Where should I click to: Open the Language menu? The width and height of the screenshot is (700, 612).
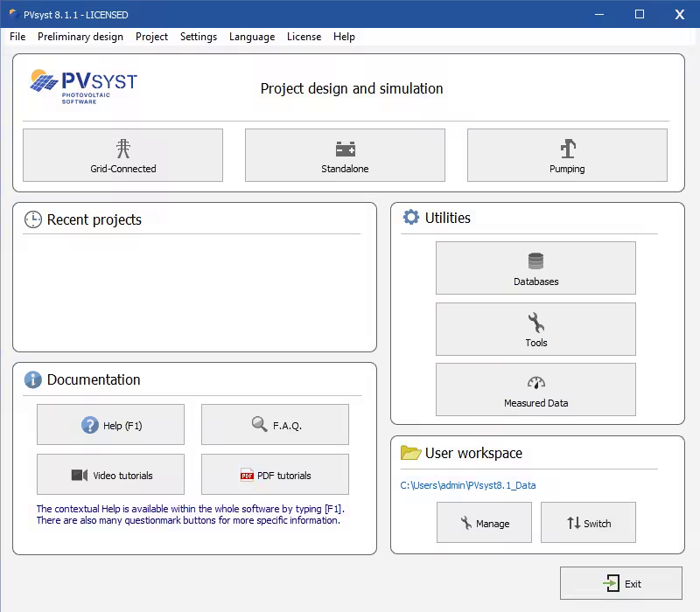(252, 37)
